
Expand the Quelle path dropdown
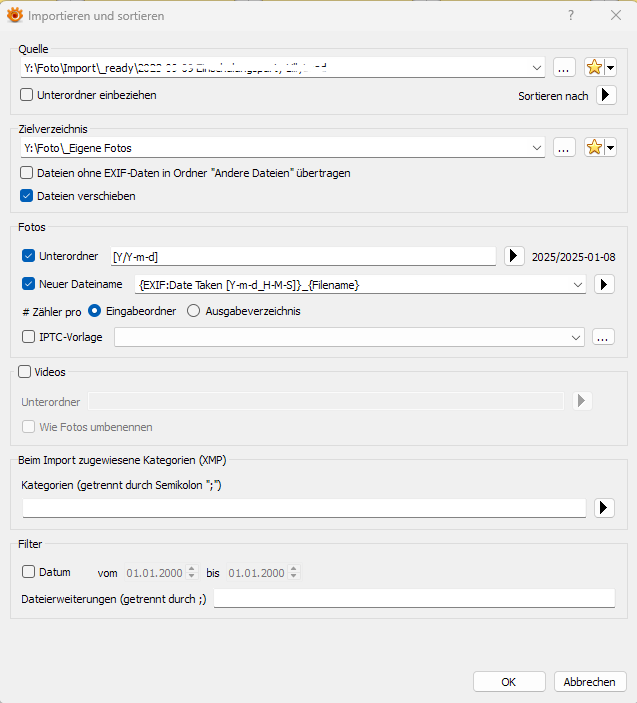[x=538, y=68]
